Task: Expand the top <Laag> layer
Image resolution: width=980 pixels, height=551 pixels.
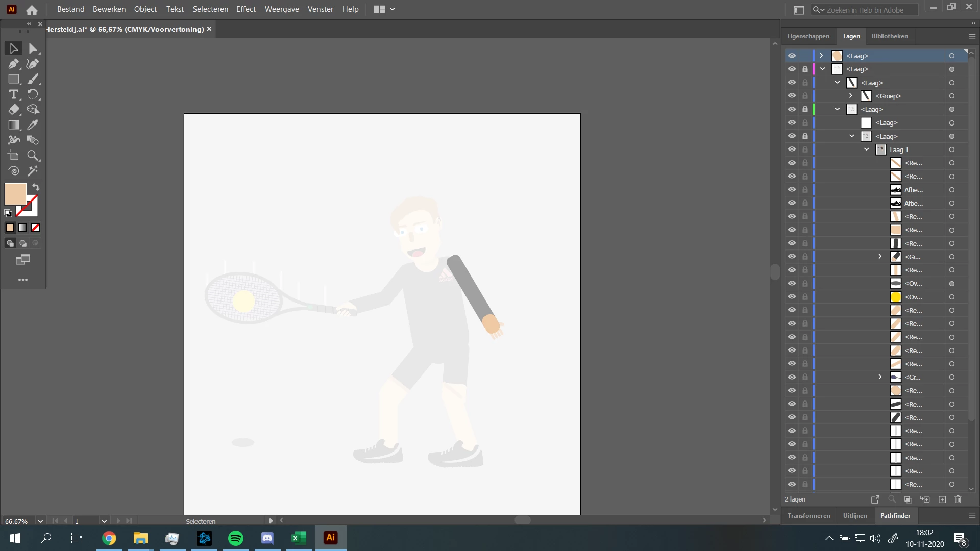Action: pos(821,56)
